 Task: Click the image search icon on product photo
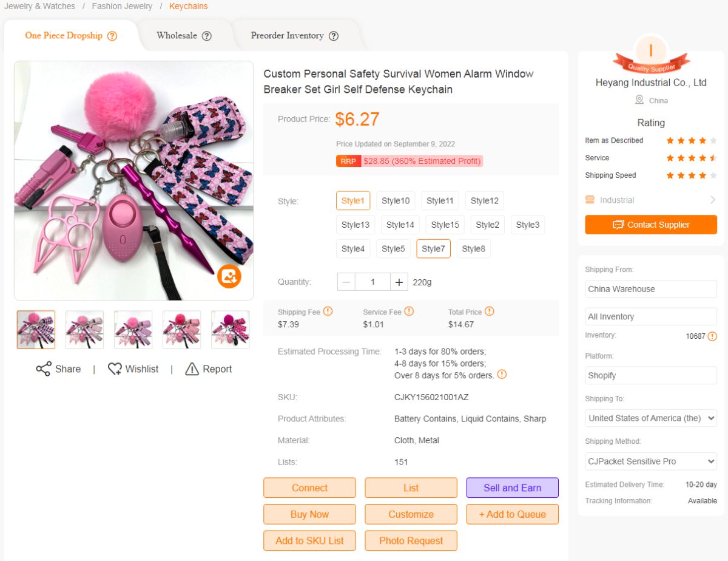pyautogui.click(x=229, y=277)
